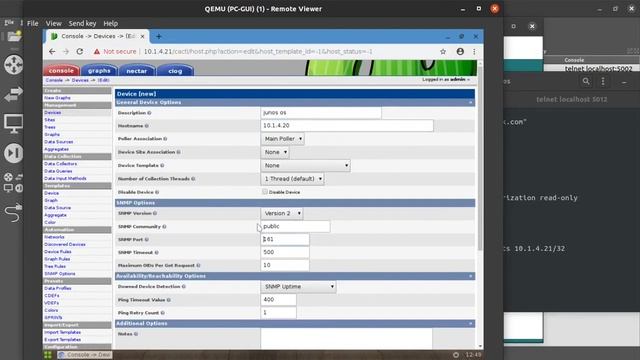Viewport: 640px width, 360px height.
Task: Click the monitor icon in left toolbar
Action: click(x=13, y=124)
